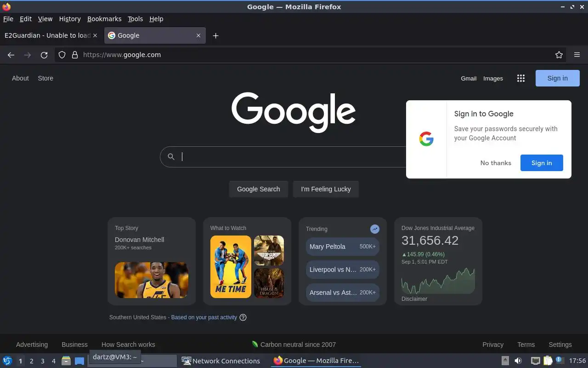
Task: Open the Disclaimer link under the chart
Action: point(414,299)
